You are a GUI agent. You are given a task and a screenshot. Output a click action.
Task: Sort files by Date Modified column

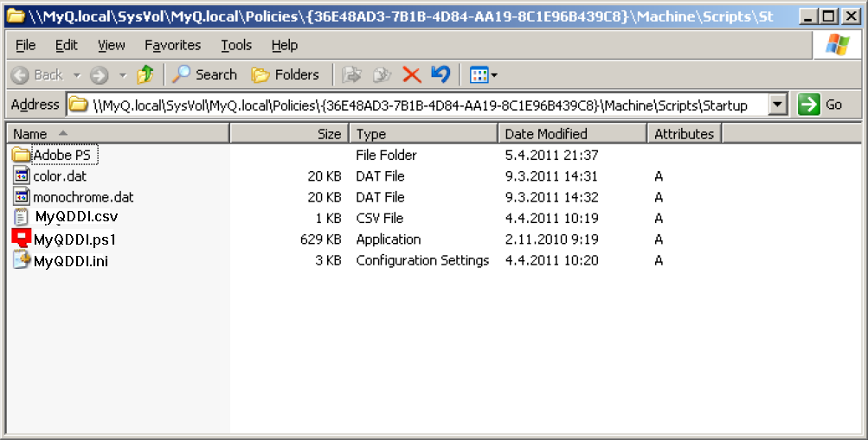572,134
